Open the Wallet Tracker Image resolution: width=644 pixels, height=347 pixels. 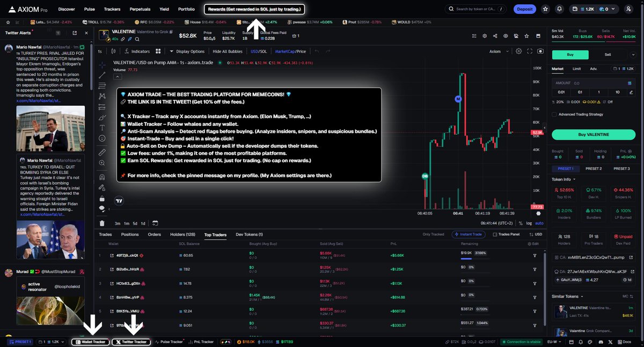90,342
